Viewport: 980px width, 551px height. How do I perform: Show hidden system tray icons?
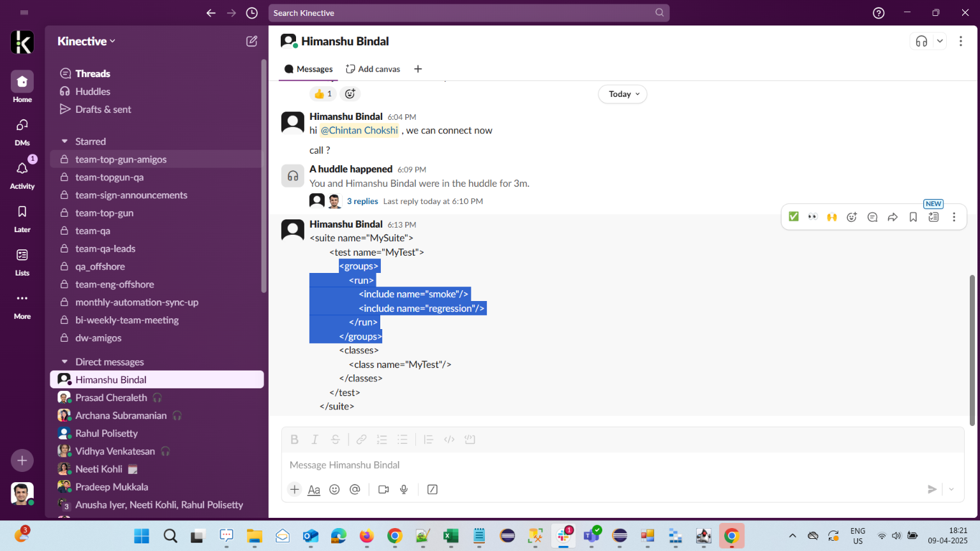pyautogui.click(x=792, y=536)
